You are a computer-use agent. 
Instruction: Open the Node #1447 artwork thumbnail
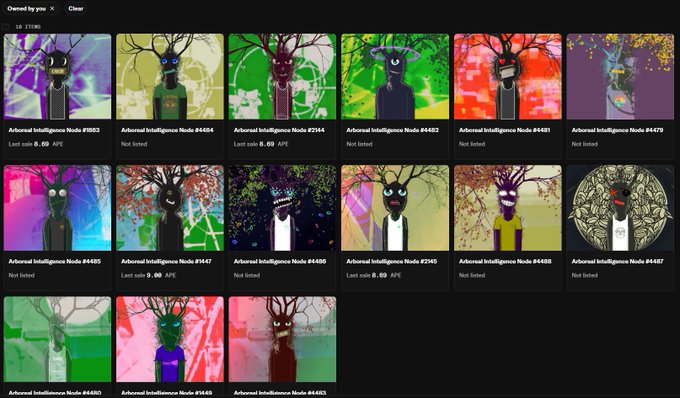pos(170,208)
